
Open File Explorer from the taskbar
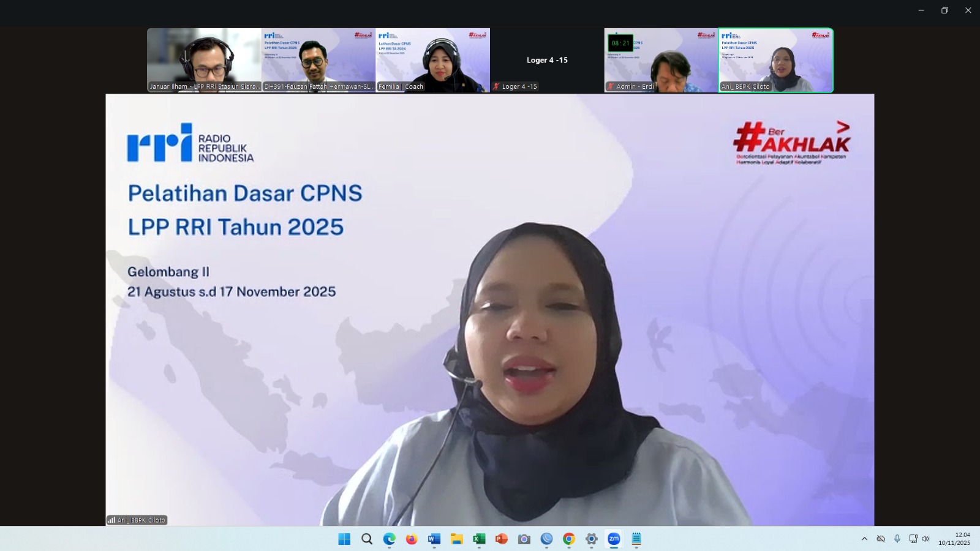457,539
